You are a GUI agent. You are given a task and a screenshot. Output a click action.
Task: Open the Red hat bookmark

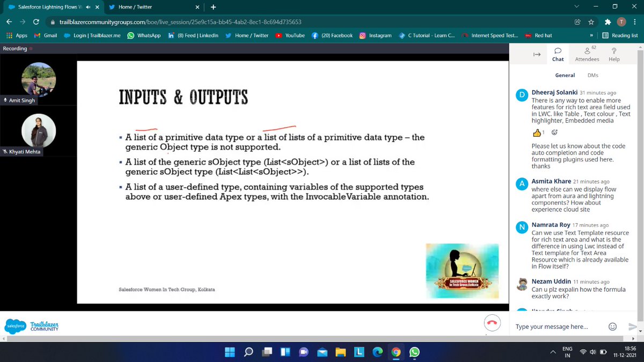pyautogui.click(x=538, y=35)
